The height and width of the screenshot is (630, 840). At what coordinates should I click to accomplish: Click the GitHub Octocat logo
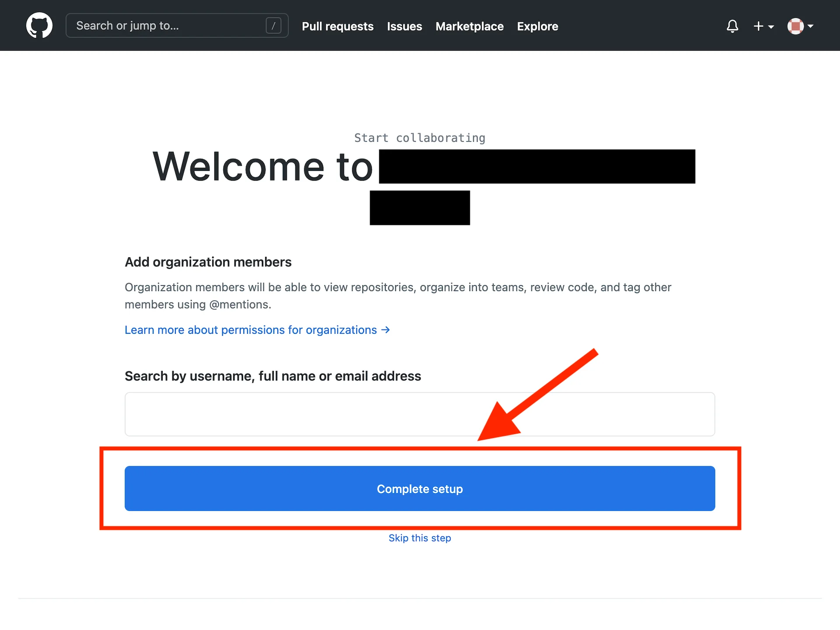(x=39, y=25)
